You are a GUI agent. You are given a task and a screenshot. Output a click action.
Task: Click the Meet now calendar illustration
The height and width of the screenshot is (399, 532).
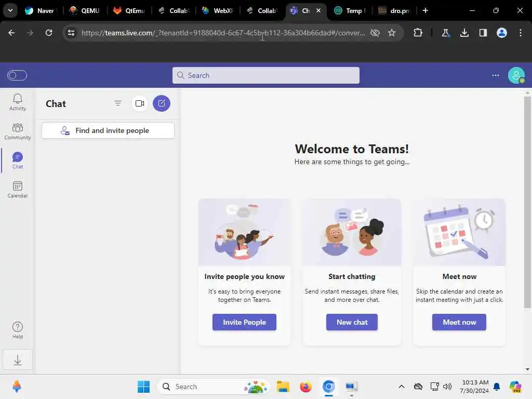point(459,232)
